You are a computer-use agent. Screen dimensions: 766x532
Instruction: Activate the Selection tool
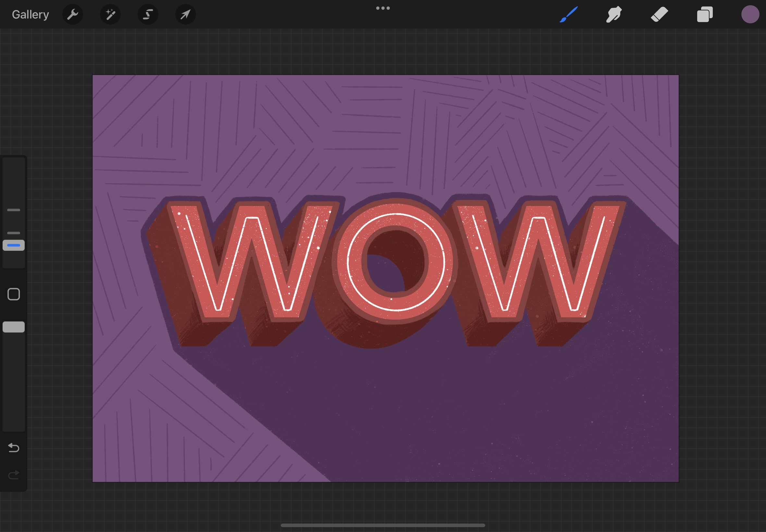[x=148, y=14]
